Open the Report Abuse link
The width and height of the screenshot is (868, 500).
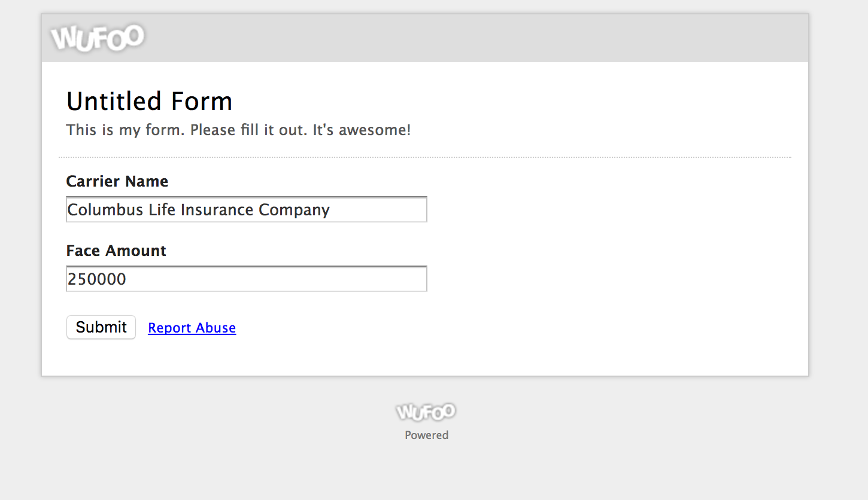coord(192,328)
